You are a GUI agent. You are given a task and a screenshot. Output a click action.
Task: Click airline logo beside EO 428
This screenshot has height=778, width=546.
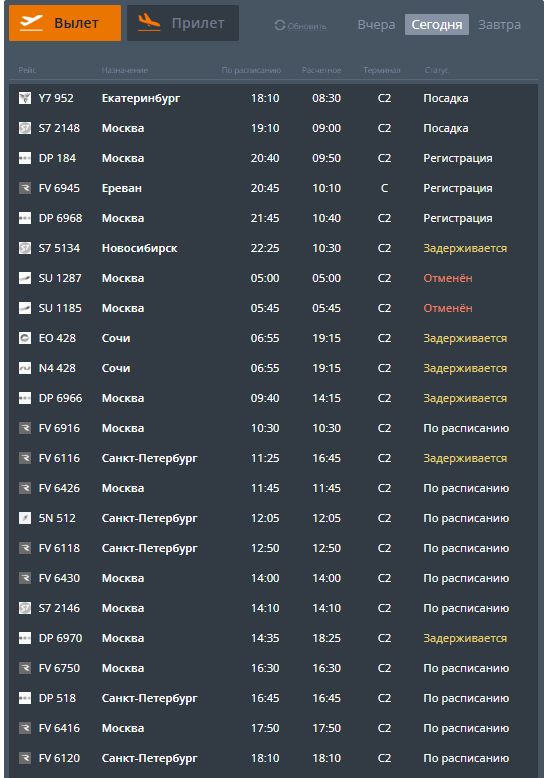point(25,338)
